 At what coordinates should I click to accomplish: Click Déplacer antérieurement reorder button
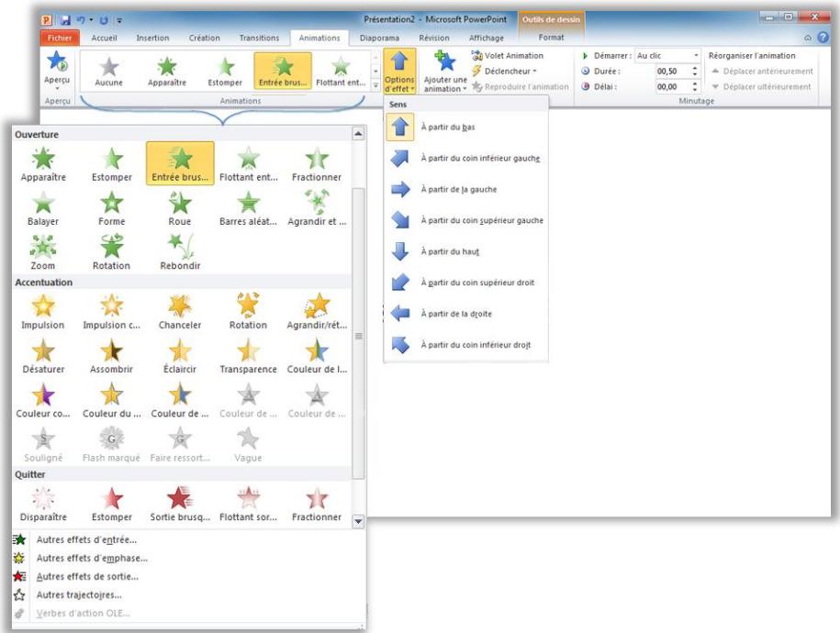(x=762, y=72)
